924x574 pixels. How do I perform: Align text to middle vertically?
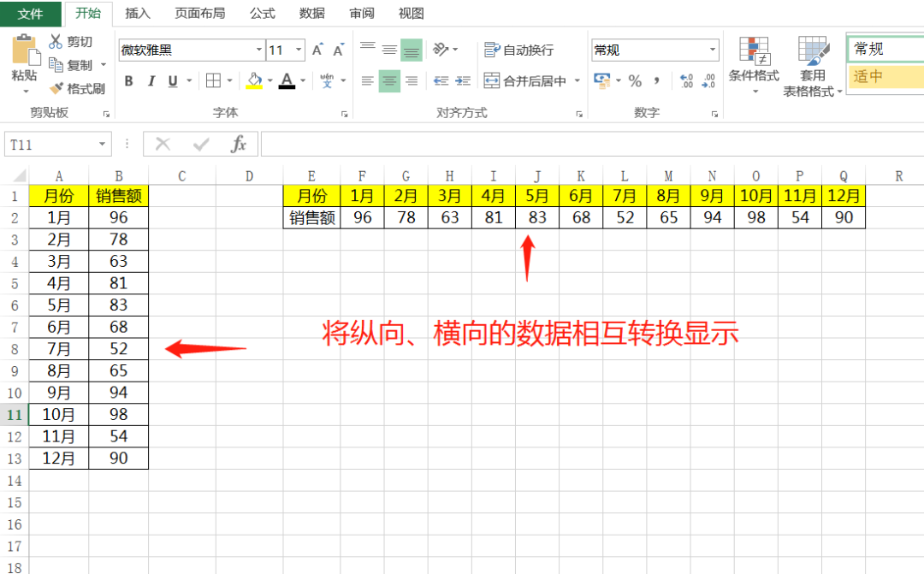pos(389,50)
